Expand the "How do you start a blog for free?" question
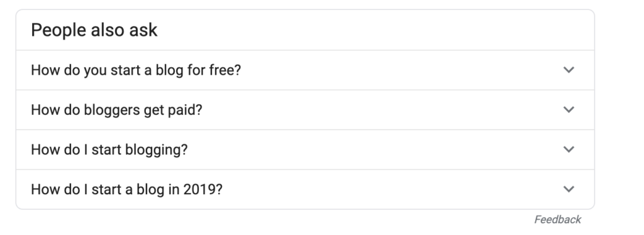 point(305,70)
